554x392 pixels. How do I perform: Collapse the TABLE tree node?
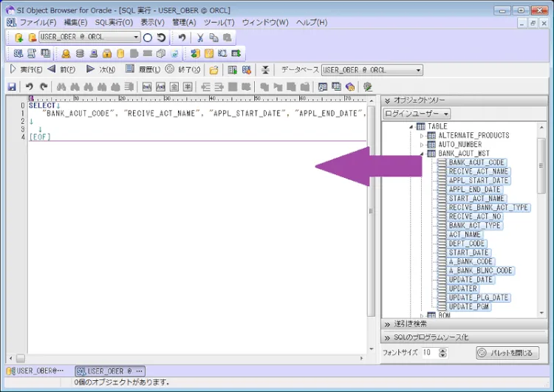[411, 126]
